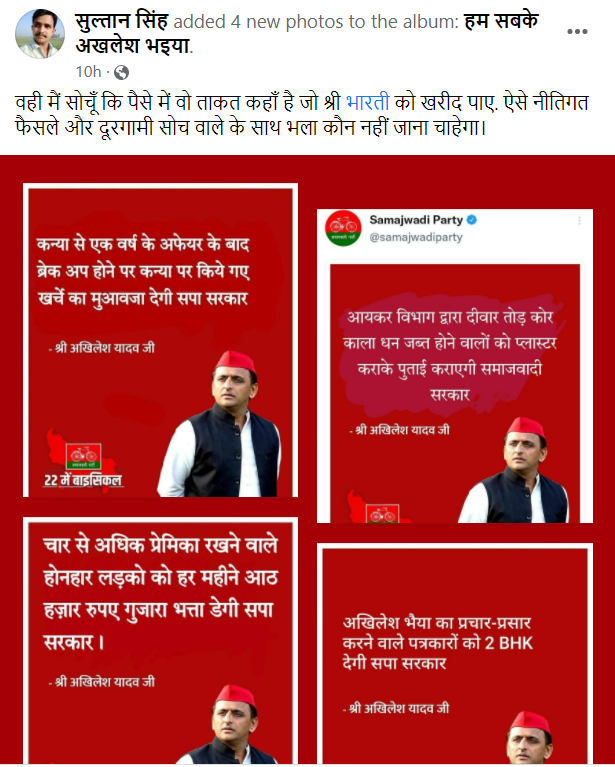Click the cropped bicycle logo in second photo

[x=382, y=514]
